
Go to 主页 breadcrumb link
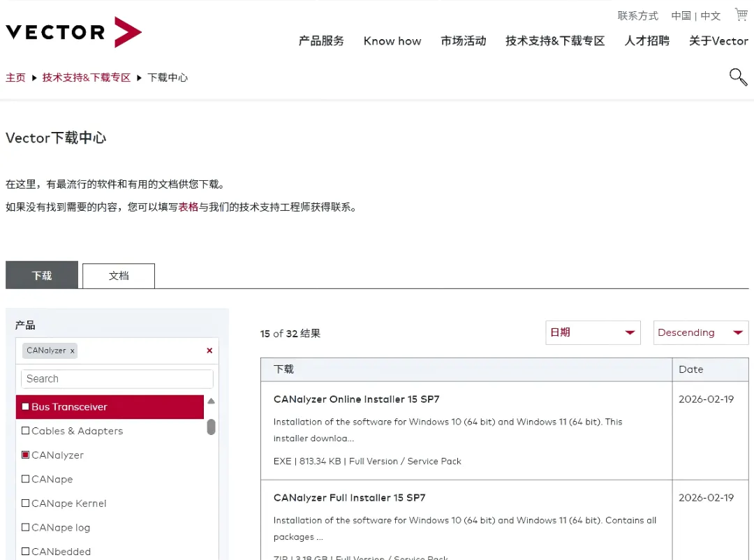(x=15, y=78)
